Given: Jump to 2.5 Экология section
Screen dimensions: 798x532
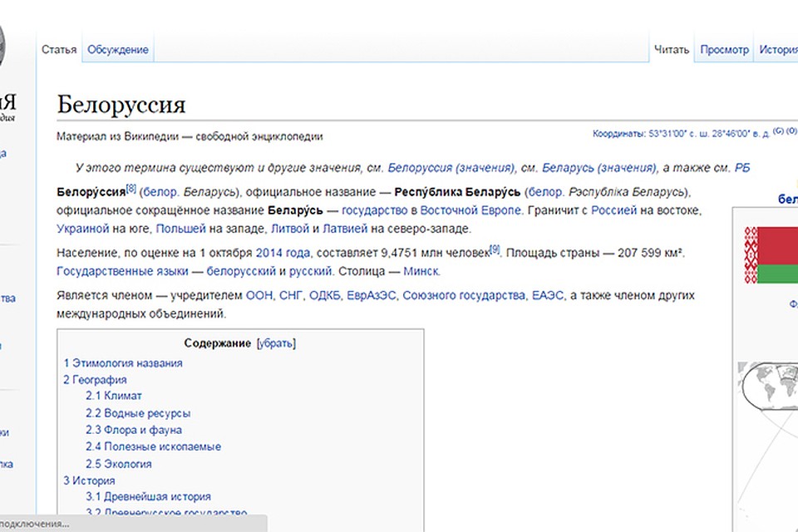Looking at the screenshot, I should pos(119,464).
